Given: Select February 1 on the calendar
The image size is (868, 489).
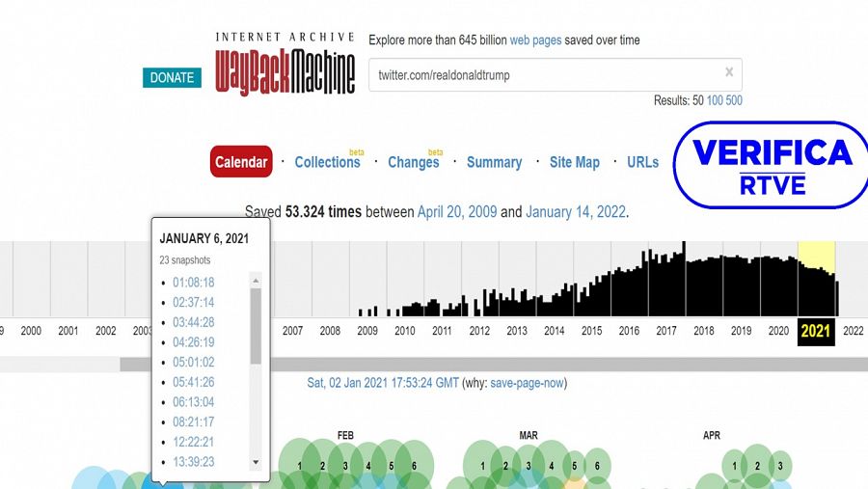Looking at the screenshot, I should tap(300, 466).
